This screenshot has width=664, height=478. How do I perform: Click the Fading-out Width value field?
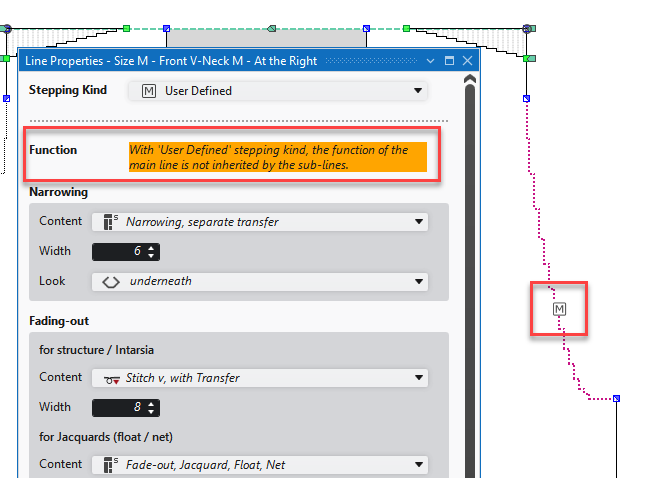pyautogui.click(x=118, y=408)
